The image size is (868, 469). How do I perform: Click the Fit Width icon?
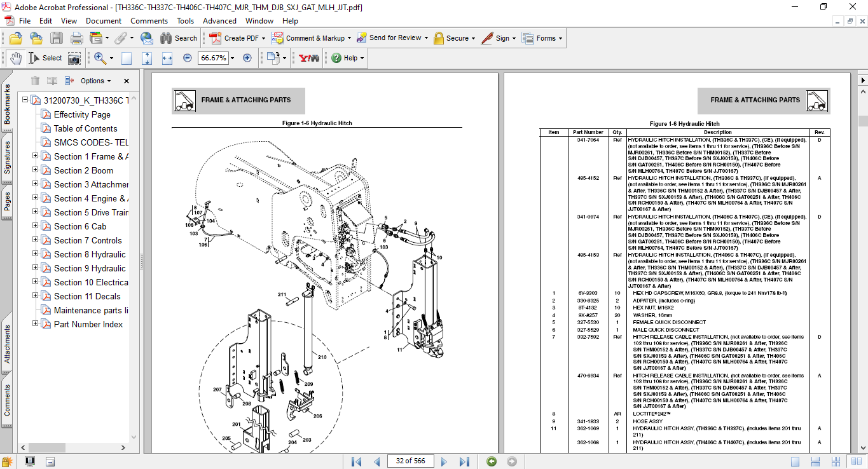167,58
